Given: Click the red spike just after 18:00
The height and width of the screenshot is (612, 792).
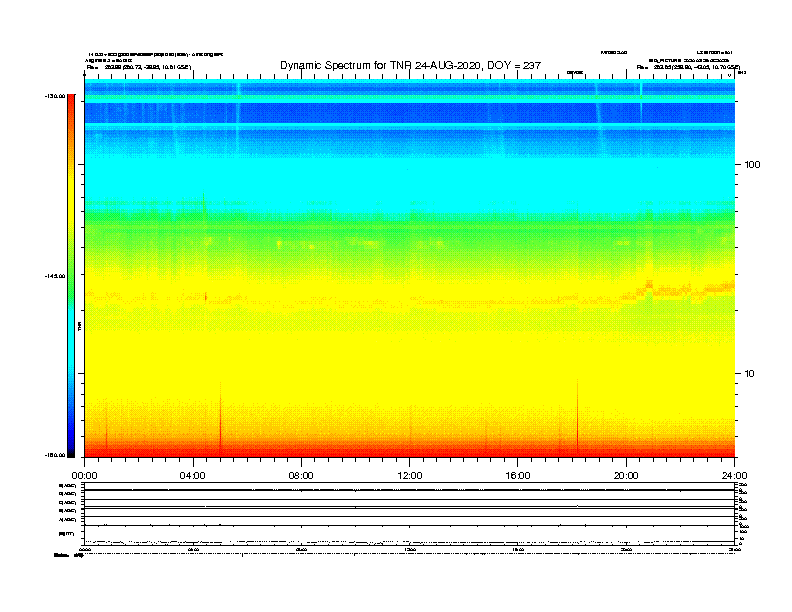Looking at the screenshot, I should (577, 417).
